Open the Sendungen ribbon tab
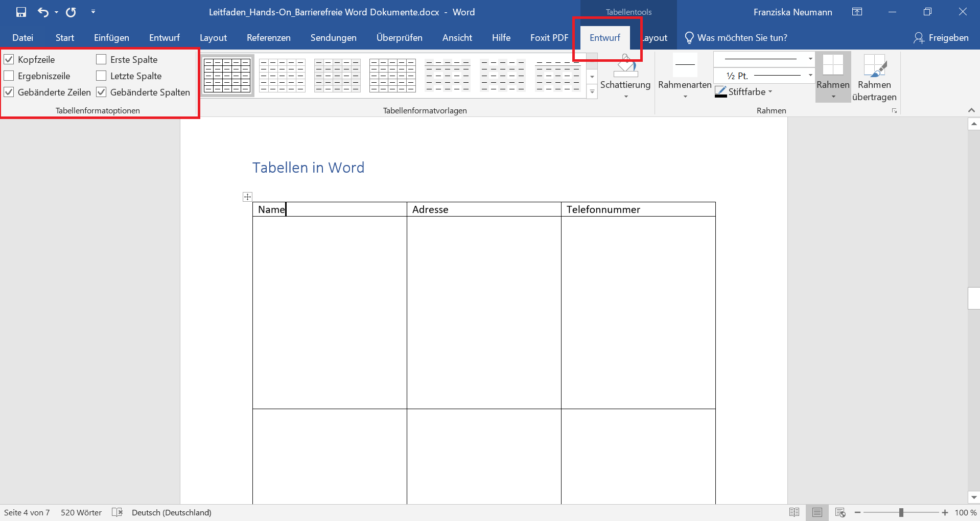This screenshot has height=521, width=980. [333, 37]
